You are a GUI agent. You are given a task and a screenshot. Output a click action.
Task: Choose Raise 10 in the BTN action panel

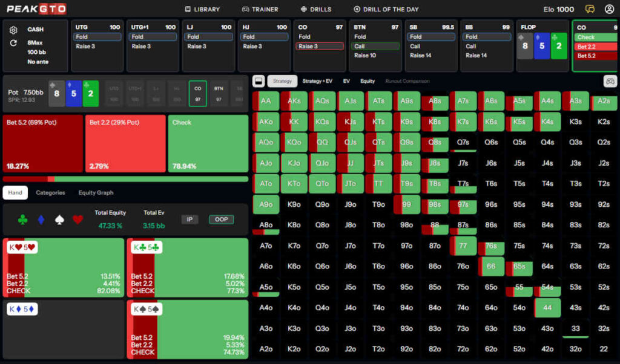[x=365, y=56]
